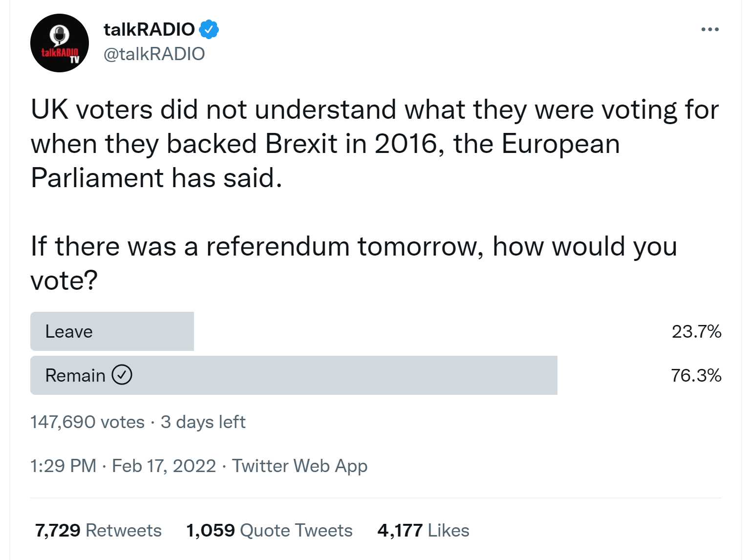Open the Feb 17, 2022 date link
The height and width of the screenshot is (560, 748).
click(x=164, y=466)
